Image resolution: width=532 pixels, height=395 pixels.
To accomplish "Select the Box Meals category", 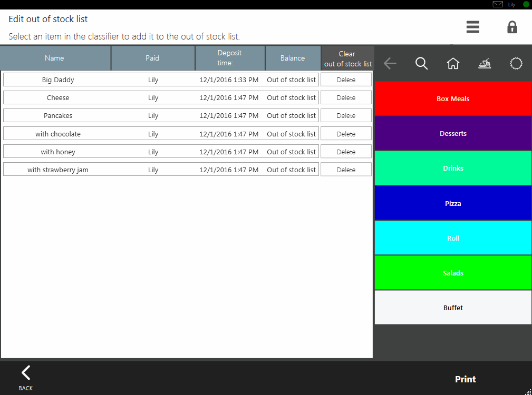I will pos(453,98).
